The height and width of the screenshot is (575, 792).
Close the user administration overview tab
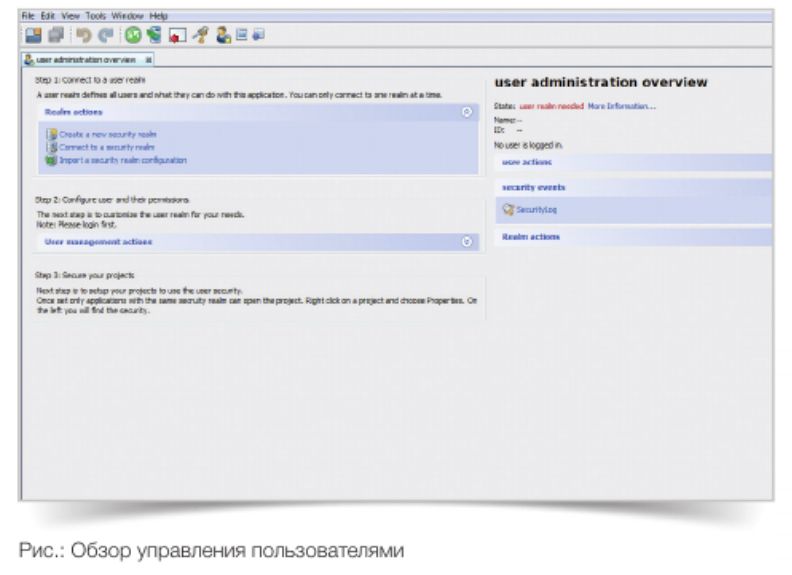[x=149, y=60]
